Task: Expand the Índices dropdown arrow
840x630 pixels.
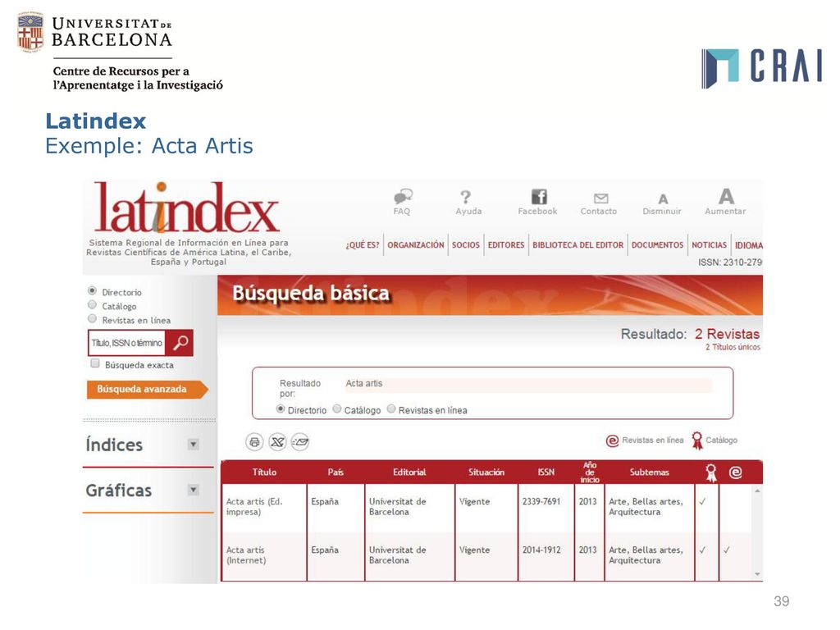Action: tap(194, 444)
